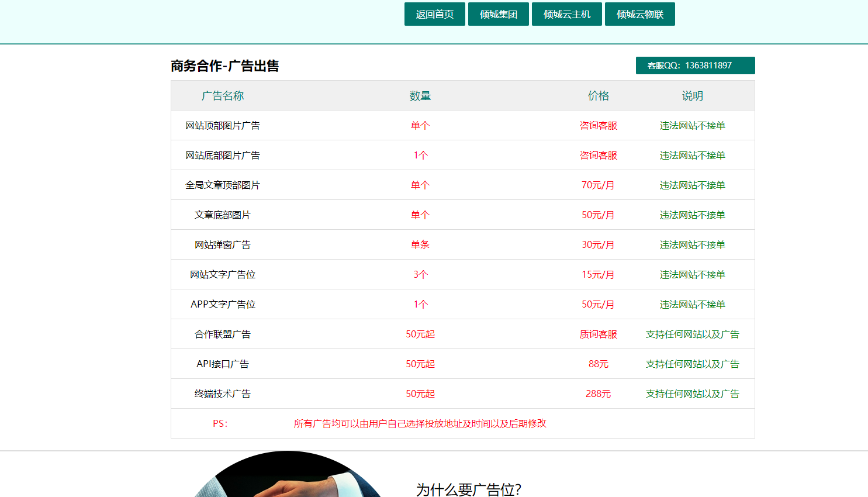Click the 合作联盟广告 row name
Viewport: 868px width, 497px height.
coord(223,334)
